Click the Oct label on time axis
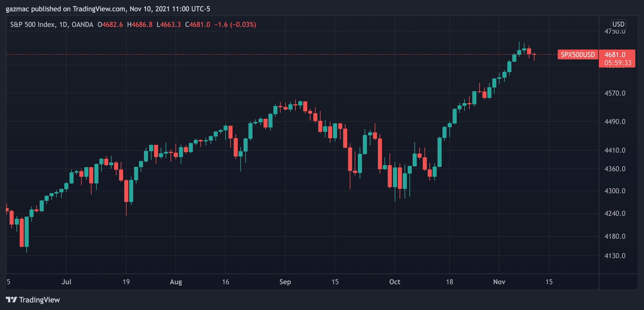The height and width of the screenshot is (310, 644). (x=395, y=282)
